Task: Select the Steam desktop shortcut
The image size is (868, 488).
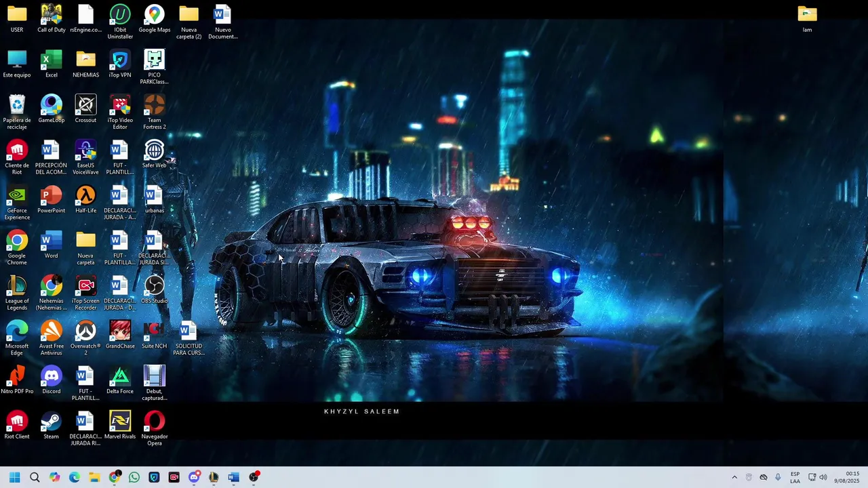Action: (x=52, y=426)
